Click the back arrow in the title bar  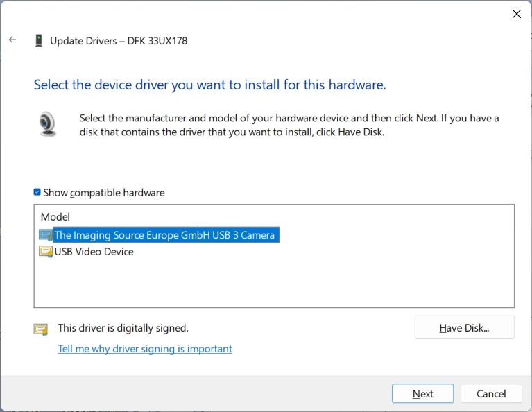pyautogui.click(x=12, y=40)
